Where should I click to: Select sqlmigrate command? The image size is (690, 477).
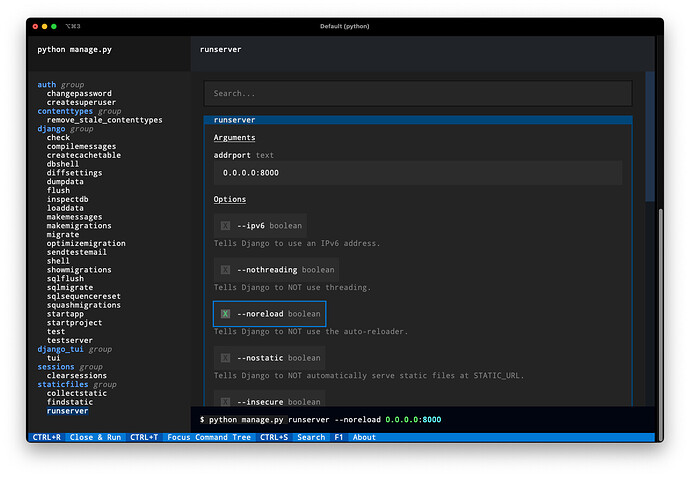click(x=70, y=287)
